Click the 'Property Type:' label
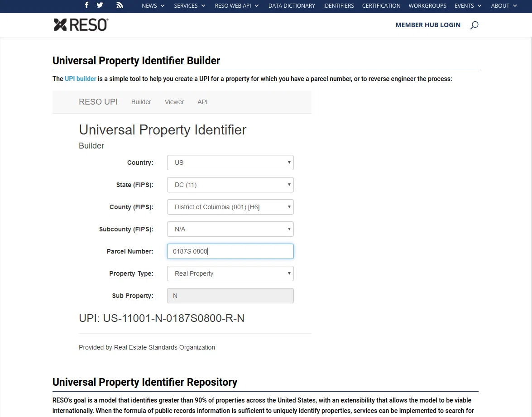Image resolution: width=532 pixels, height=417 pixels. (131, 273)
